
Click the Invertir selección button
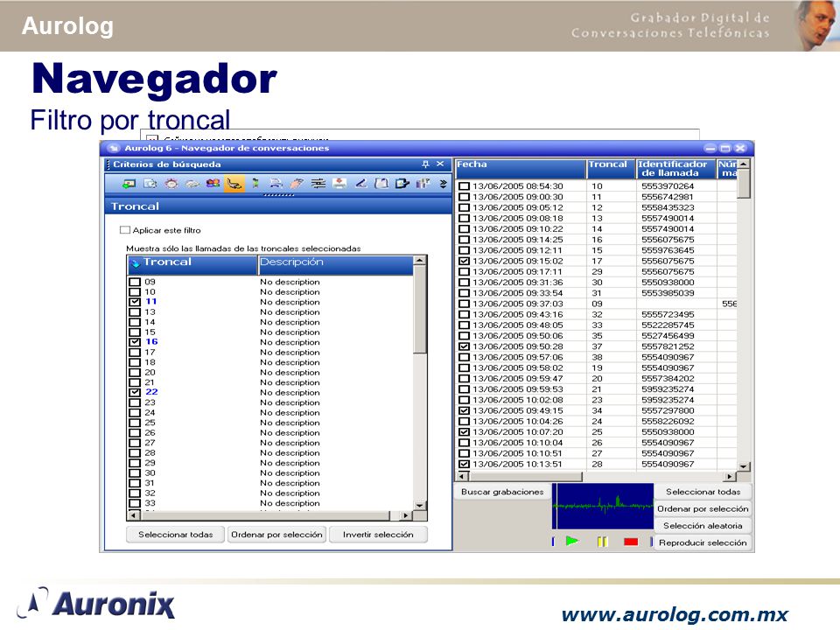(378, 534)
